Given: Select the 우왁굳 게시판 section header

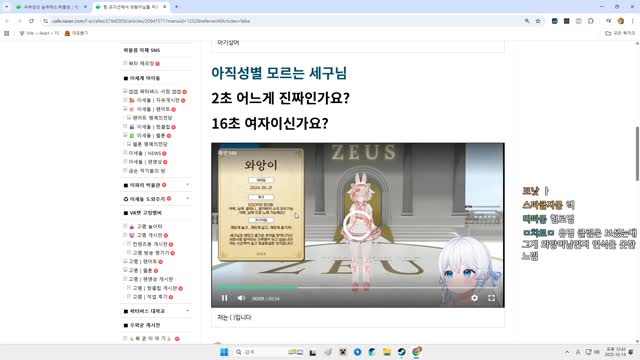Looking at the screenshot, I should [145, 325].
